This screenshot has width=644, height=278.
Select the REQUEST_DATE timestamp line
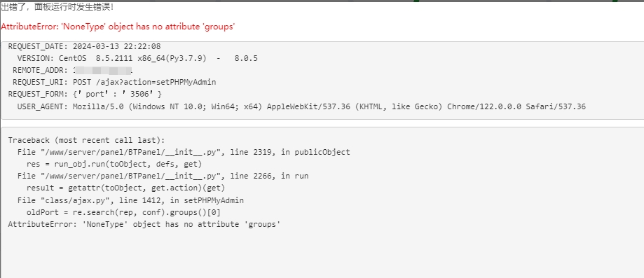tap(84, 46)
